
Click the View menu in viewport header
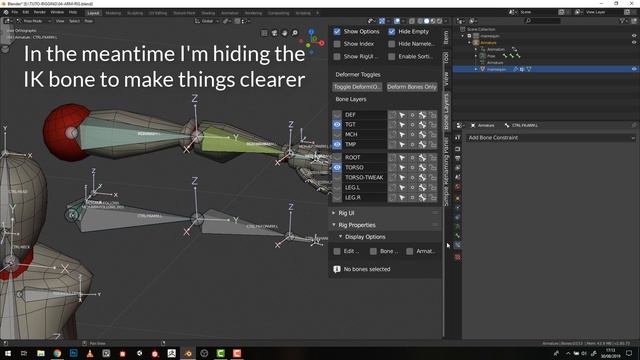(60, 21)
